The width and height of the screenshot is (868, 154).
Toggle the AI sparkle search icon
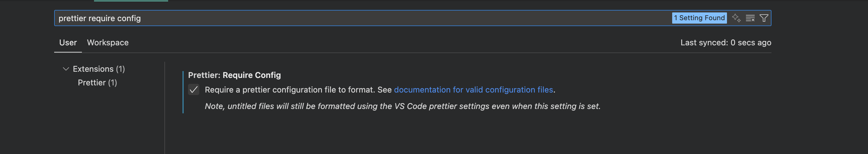coord(736,18)
